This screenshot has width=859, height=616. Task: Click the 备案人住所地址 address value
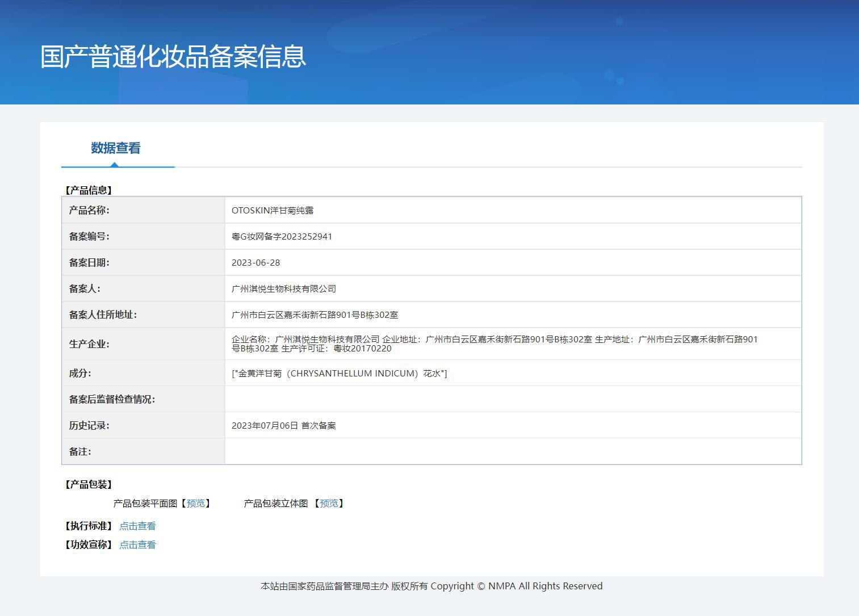[315, 315]
